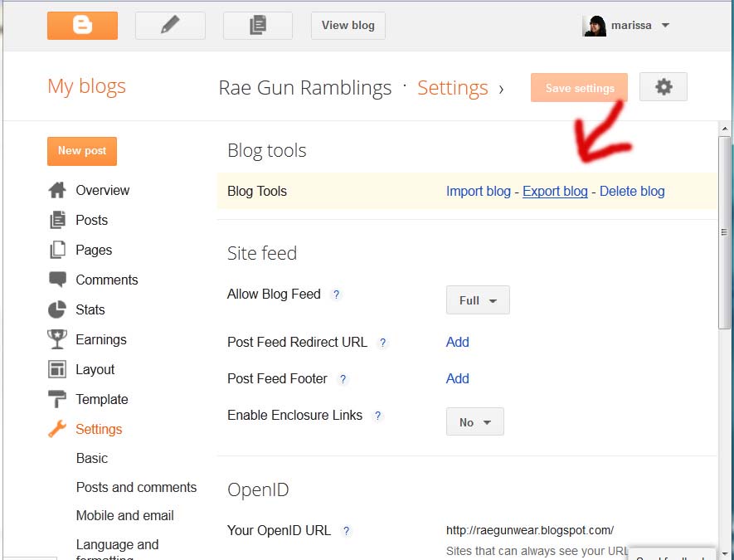Click the Rae Gun Ramblings blog title
734x560 pixels.
[304, 88]
